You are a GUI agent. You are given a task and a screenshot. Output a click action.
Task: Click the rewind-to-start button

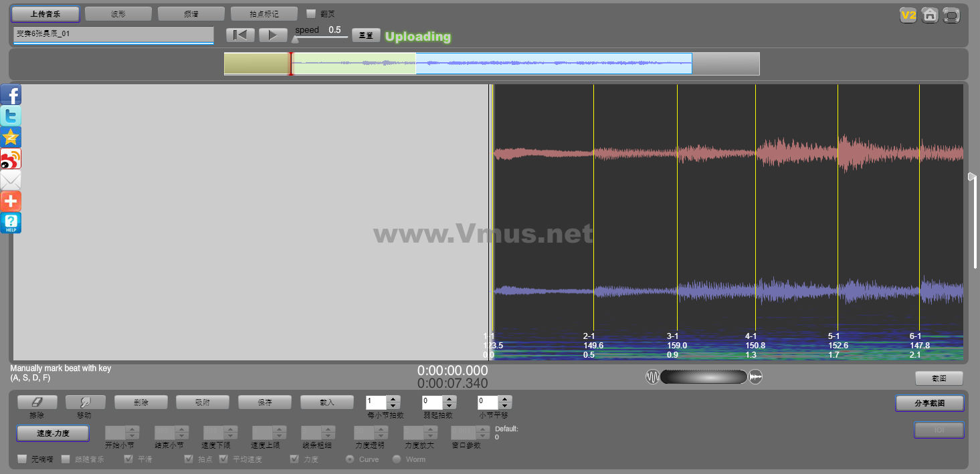point(240,35)
